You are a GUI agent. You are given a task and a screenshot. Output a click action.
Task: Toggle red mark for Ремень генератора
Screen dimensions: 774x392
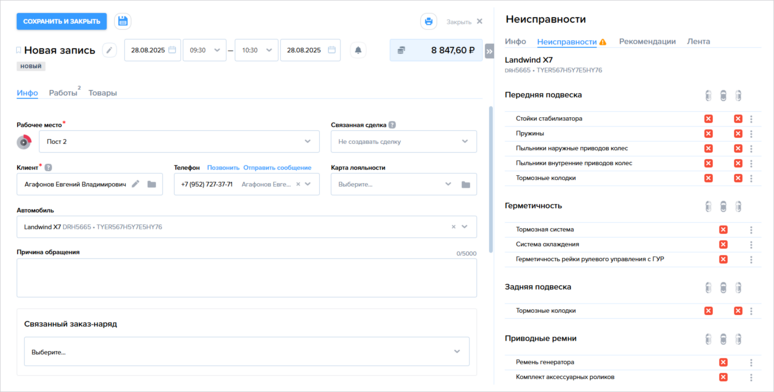723,362
